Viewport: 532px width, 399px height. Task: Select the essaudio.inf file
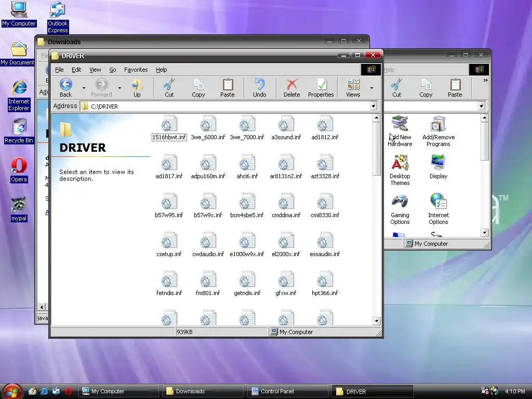point(325,245)
